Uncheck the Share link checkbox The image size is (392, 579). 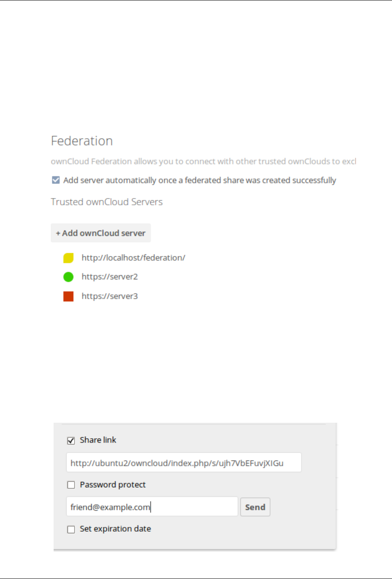(71, 440)
